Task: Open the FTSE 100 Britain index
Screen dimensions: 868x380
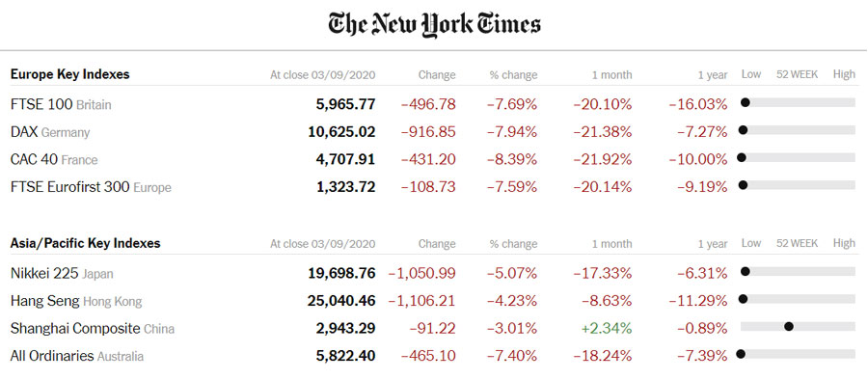Action: (61, 104)
